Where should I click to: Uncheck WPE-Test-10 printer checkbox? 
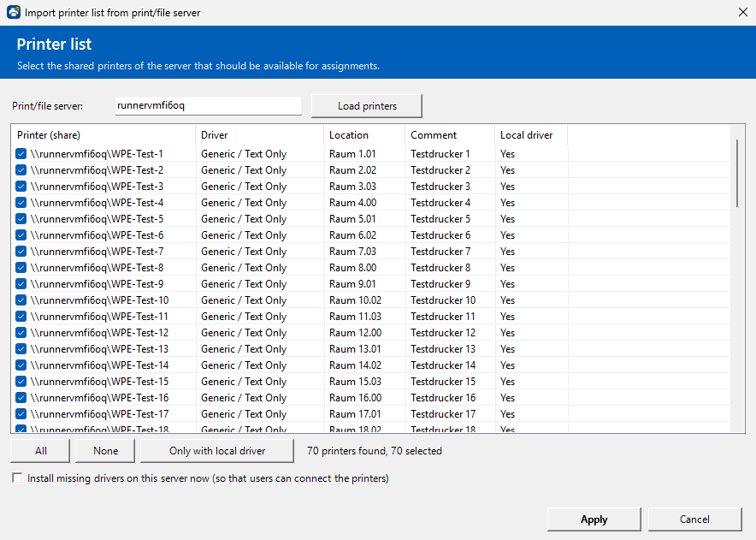point(21,300)
